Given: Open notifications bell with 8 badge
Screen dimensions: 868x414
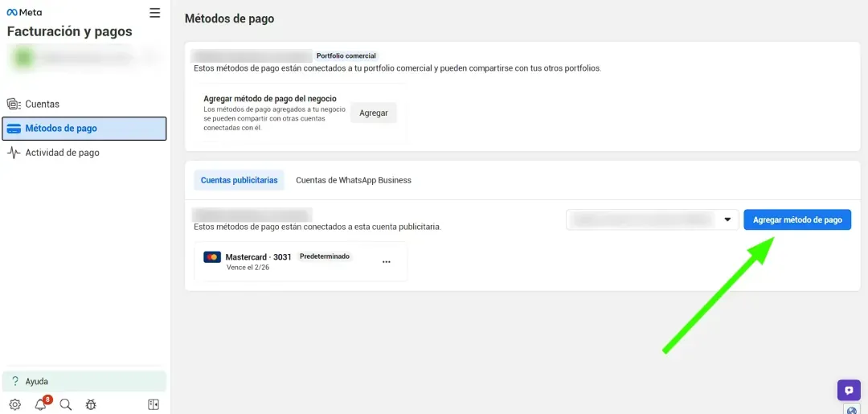Looking at the screenshot, I should tap(41, 404).
